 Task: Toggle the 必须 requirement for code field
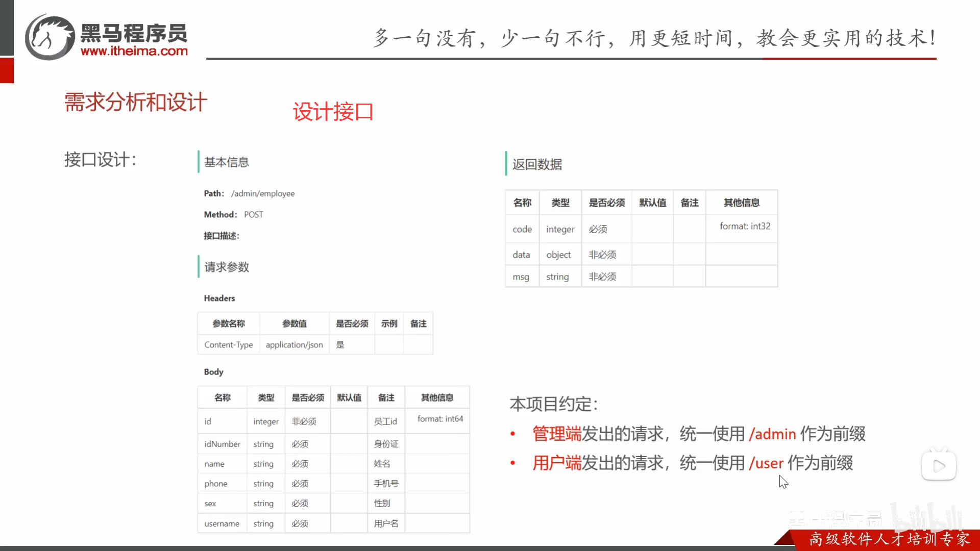(598, 229)
